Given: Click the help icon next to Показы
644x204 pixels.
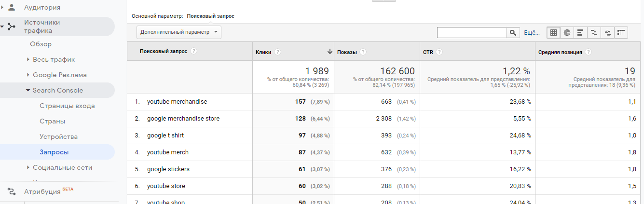Looking at the screenshot, I should click(x=363, y=52).
